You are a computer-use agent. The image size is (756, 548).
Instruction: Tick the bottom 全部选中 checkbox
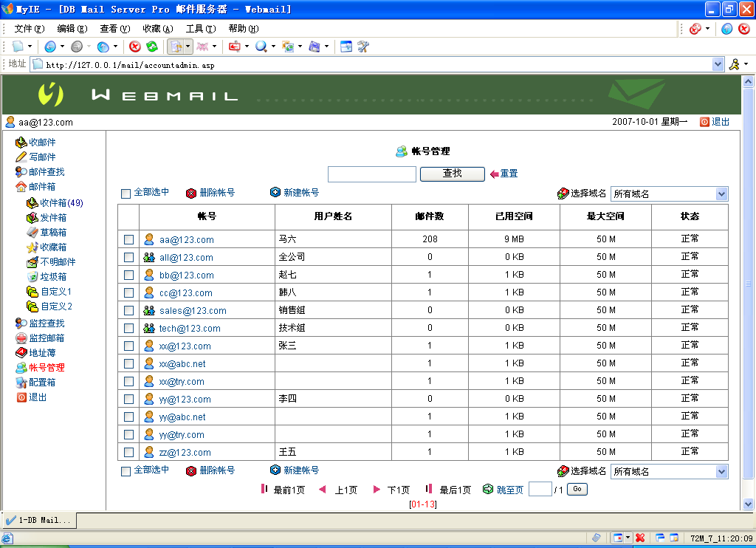coord(126,471)
